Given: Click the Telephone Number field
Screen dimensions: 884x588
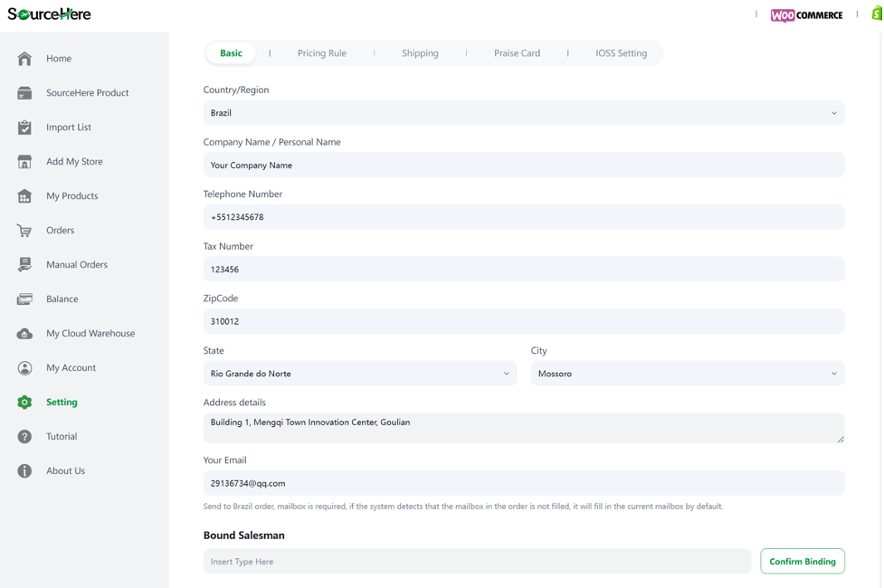Looking at the screenshot, I should coord(524,217).
